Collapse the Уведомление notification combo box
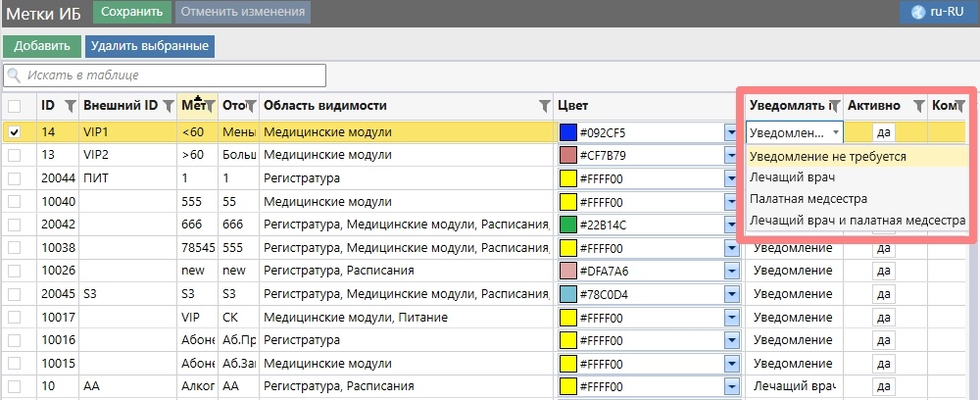The height and width of the screenshot is (400, 980). pyautogui.click(x=835, y=131)
